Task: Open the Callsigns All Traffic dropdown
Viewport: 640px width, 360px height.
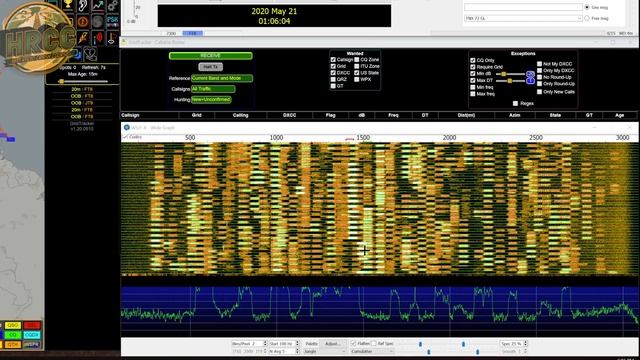Action: [213, 89]
